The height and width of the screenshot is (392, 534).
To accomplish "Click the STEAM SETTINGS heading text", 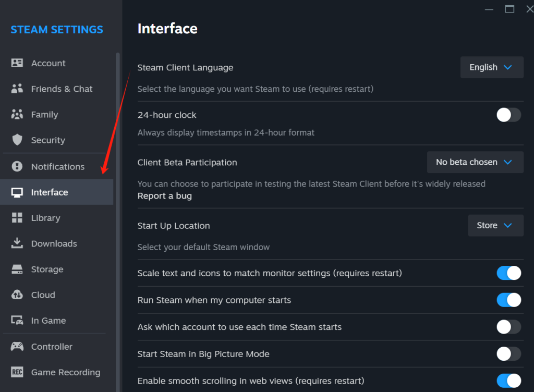I will click(x=57, y=30).
